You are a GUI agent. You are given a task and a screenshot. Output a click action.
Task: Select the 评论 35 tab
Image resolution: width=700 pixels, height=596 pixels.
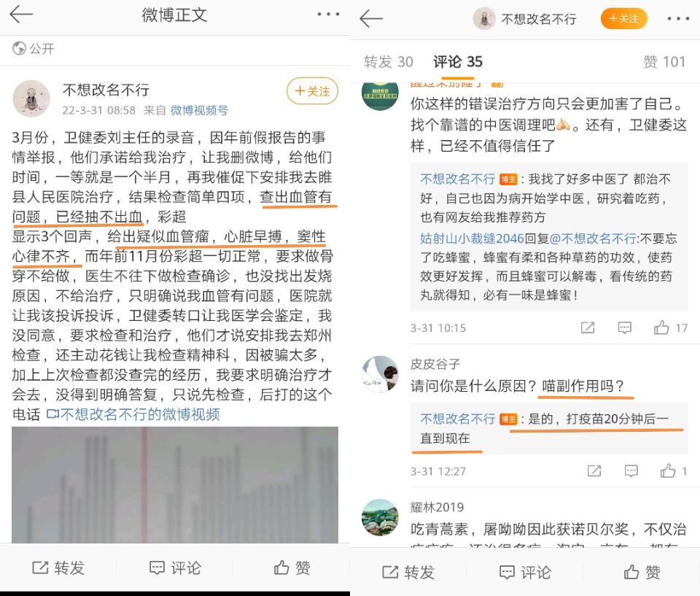click(x=458, y=62)
